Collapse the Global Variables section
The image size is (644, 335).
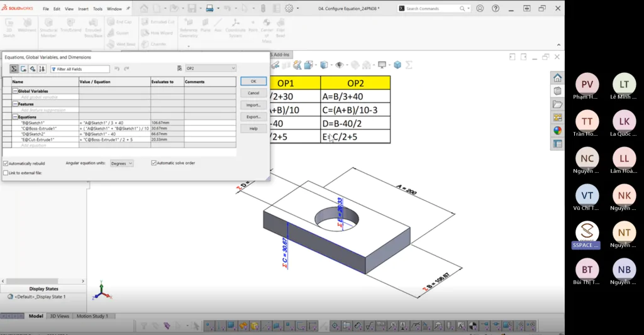(x=15, y=91)
